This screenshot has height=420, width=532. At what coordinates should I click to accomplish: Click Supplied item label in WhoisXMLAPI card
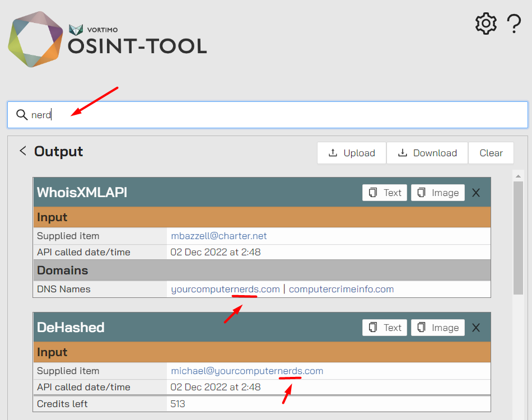(68, 236)
